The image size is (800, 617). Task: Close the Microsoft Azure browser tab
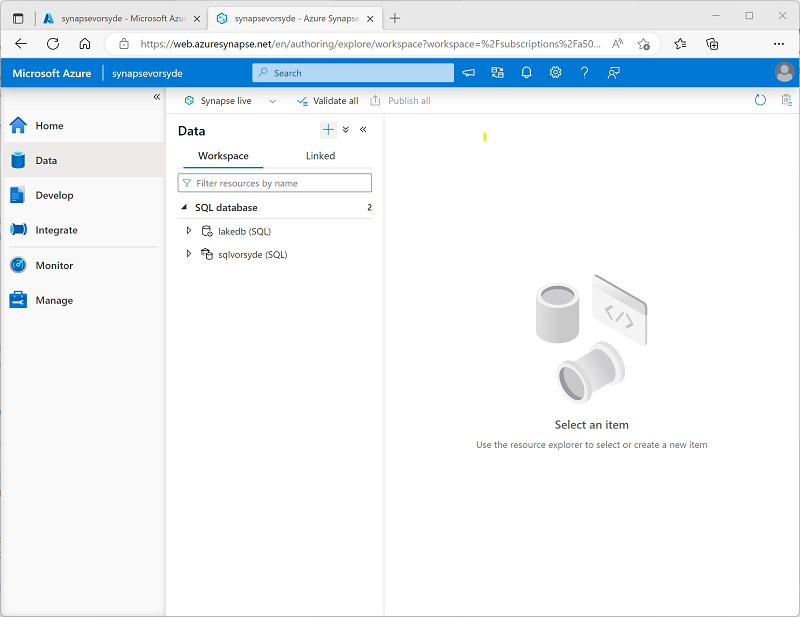click(197, 19)
